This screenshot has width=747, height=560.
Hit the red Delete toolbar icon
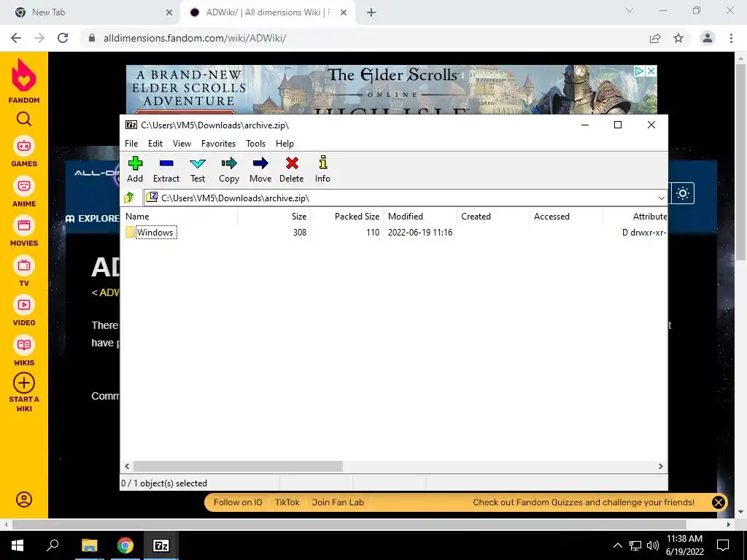[x=292, y=163]
